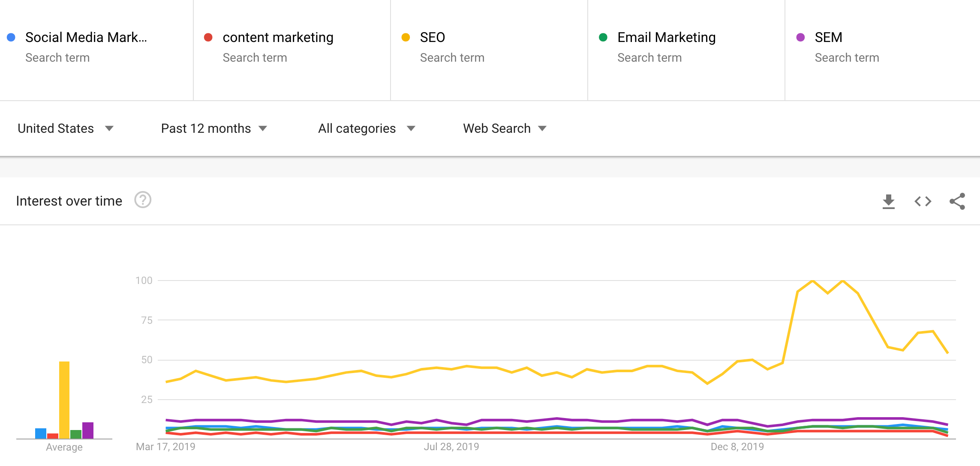980x466 pixels.
Task: Edit the Email Marketing search term
Action: pyautogui.click(x=666, y=38)
